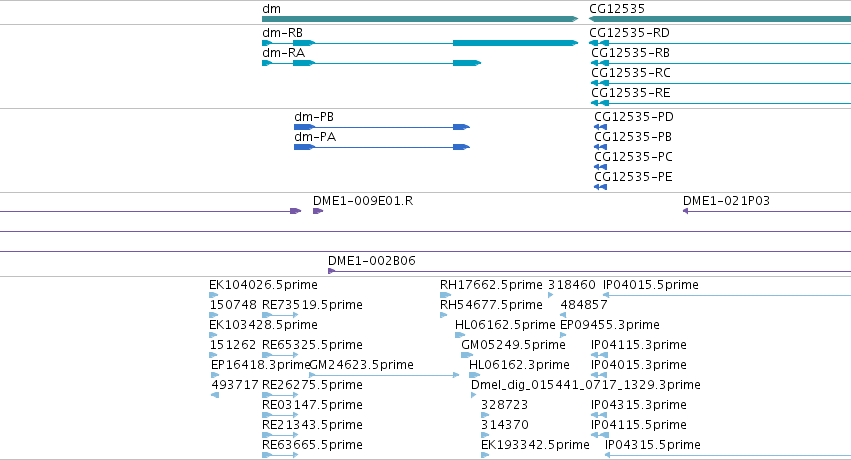This screenshot has width=851, height=460.
Task: Select the dm-PA protein label
Action: [x=315, y=137]
